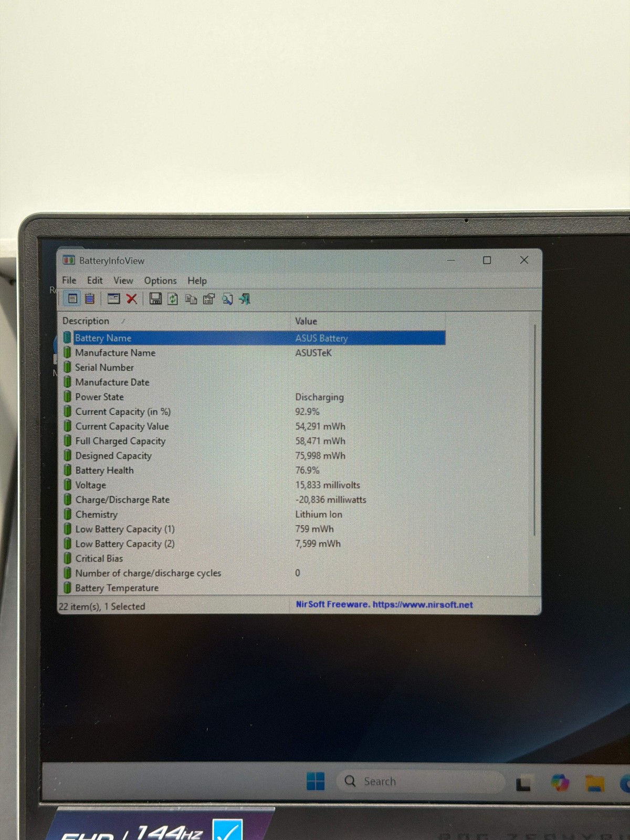Launch Copilot from the taskbar

560,782
